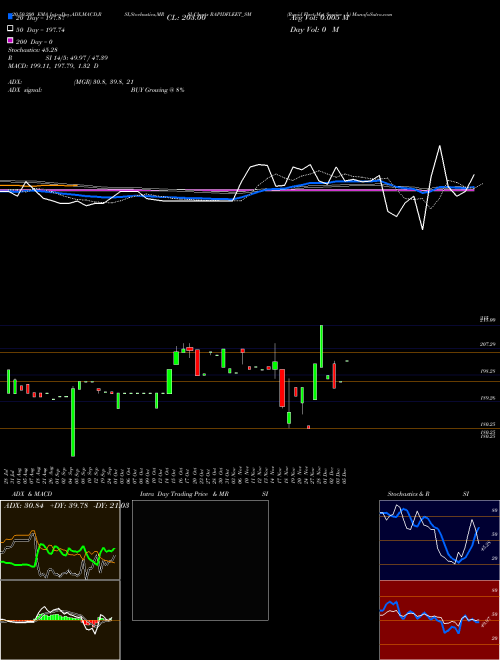Click the 'MACD: 199.11, 197.79, 1.32 D' readout
Screen dimensions: 500x660
tap(53, 66)
